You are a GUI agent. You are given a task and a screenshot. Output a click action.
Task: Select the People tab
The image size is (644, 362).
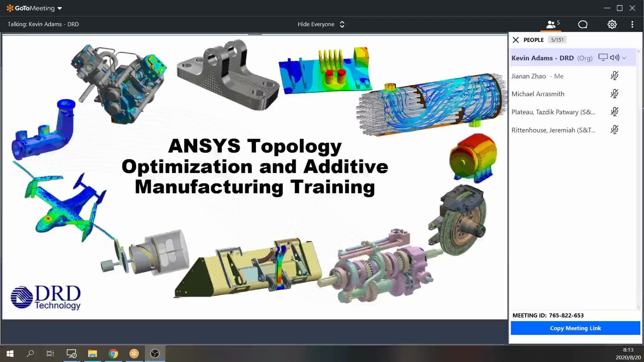pyautogui.click(x=534, y=40)
